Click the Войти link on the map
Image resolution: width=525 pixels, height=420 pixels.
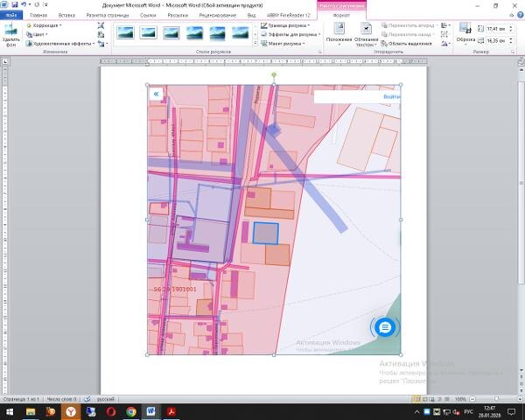pyautogui.click(x=391, y=96)
